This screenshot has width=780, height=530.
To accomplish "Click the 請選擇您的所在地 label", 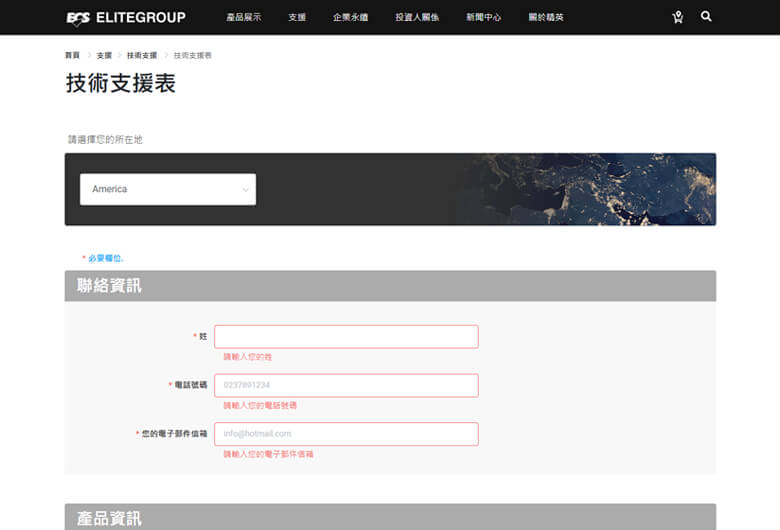I will click(105, 139).
